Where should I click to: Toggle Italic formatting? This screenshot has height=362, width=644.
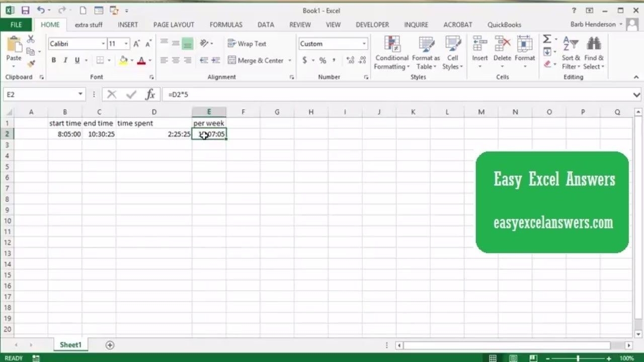(x=65, y=60)
